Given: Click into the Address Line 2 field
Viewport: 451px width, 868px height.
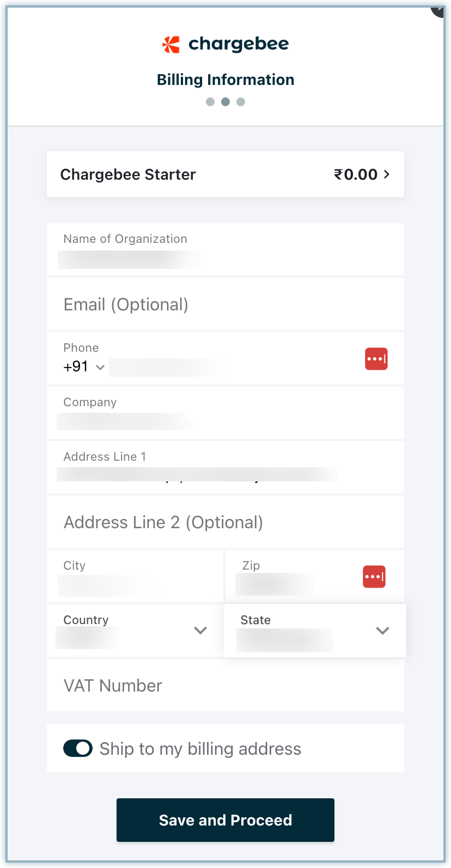Looking at the screenshot, I should click(225, 522).
